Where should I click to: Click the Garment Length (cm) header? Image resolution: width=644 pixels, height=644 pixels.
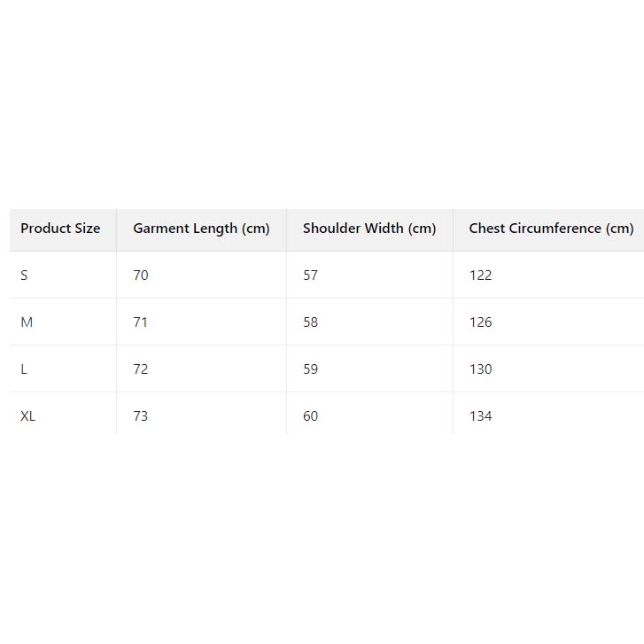(201, 229)
